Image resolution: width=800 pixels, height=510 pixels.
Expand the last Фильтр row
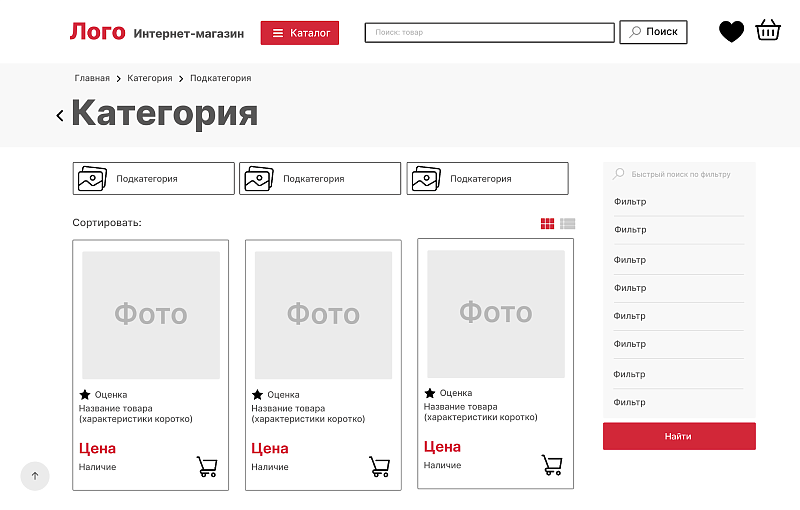point(678,402)
